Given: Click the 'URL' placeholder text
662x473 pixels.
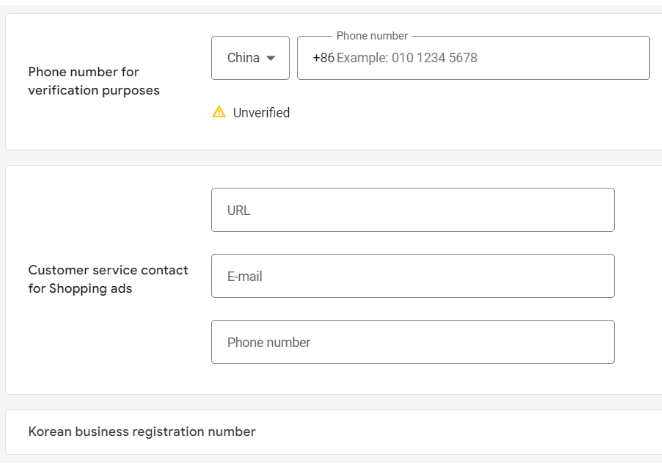Looking at the screenshot, I should [238, 210].
